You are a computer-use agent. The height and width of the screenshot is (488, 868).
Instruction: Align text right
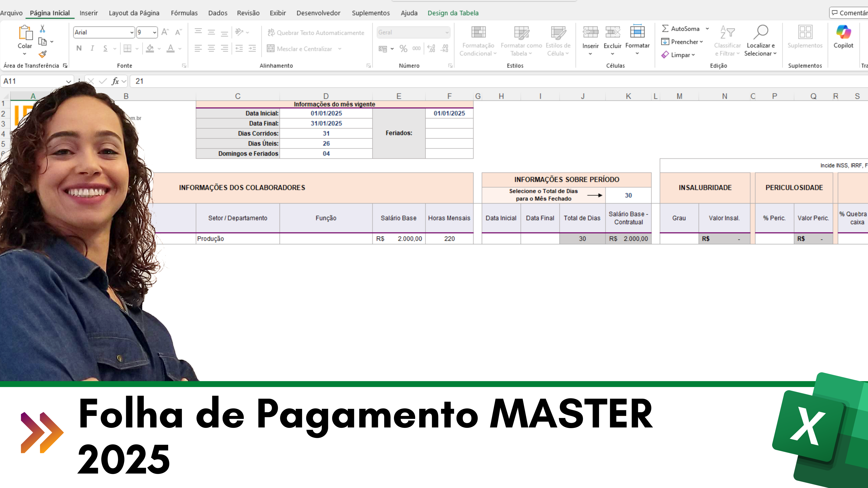pos(224,49)
